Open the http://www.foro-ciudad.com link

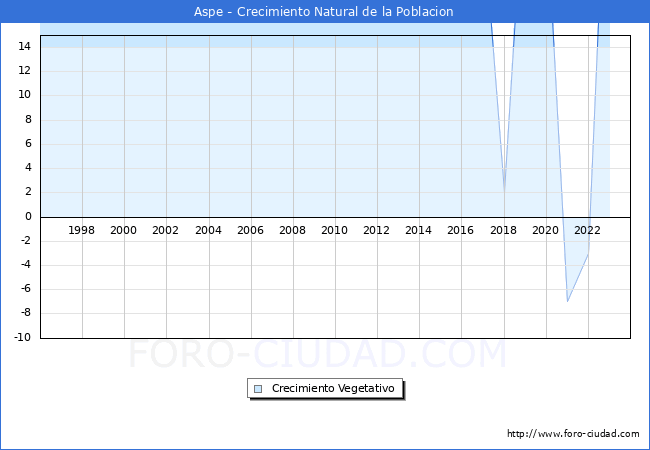(x=573, y=433)
